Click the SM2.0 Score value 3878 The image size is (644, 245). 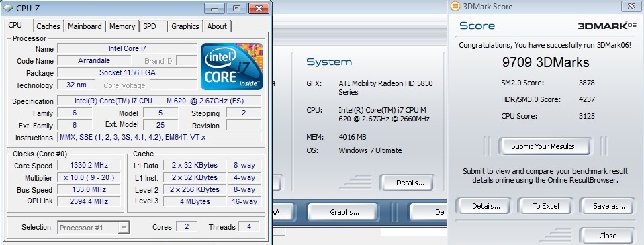click(586, 83)
